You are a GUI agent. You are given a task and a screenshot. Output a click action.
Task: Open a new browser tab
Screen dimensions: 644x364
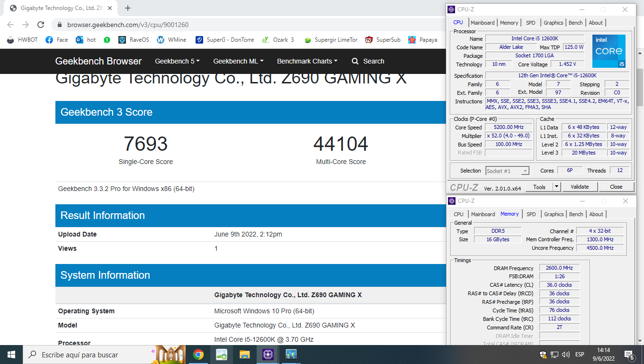tap(128, 8)
